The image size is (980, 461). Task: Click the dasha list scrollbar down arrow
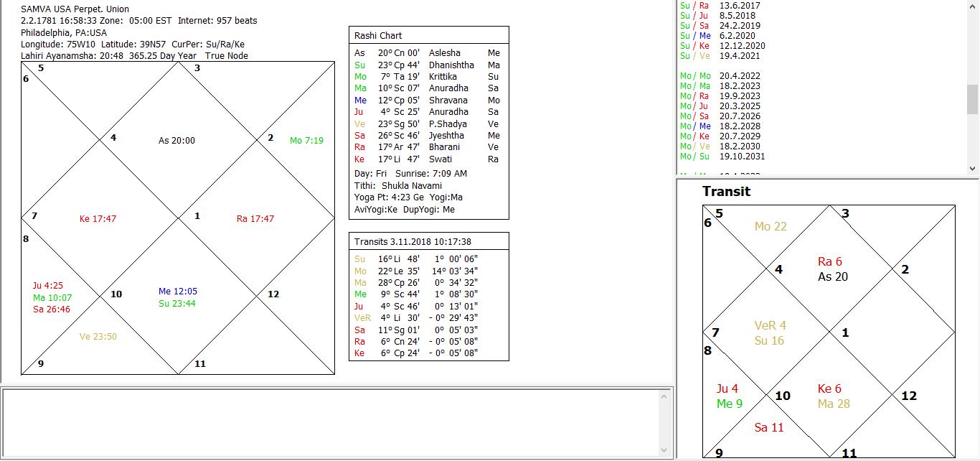[x=973, y=168]
